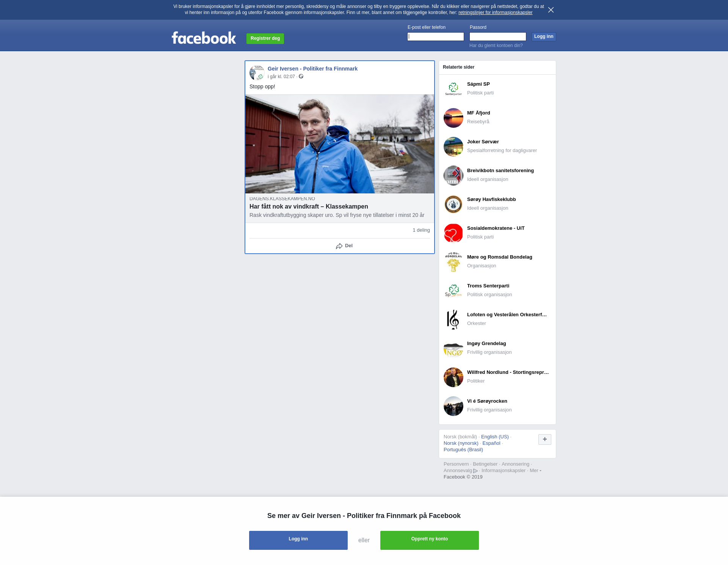Image resolution: width=728 pixels, height=565 pixels.
Task: Switch language to Norsk (nynorsk)
Action: click(461, 443)
